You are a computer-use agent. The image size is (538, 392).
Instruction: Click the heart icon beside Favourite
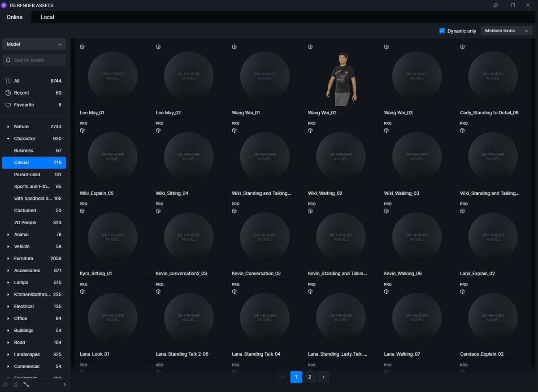click(x=8, y=105)
